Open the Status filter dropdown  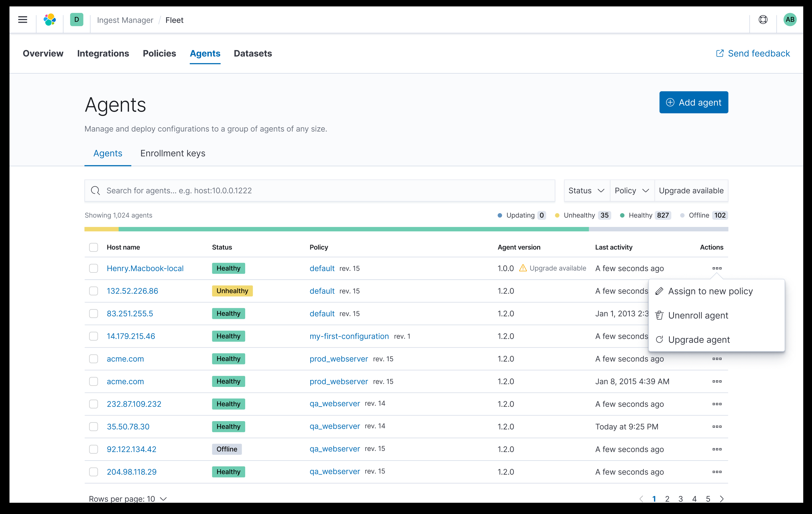pos(586,190)
